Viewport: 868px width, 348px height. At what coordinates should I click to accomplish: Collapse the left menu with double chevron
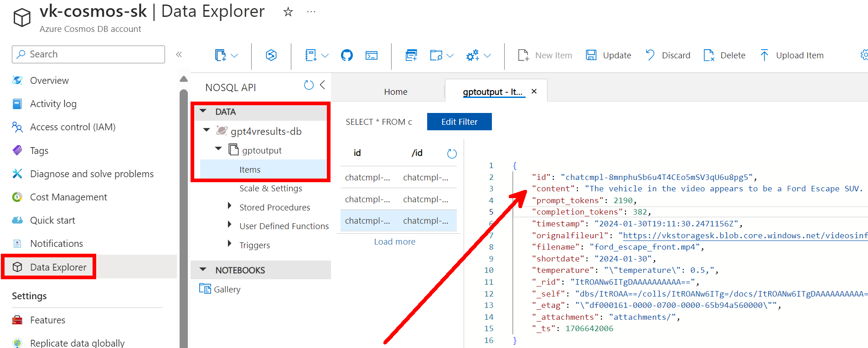click(x=179, y=54)
